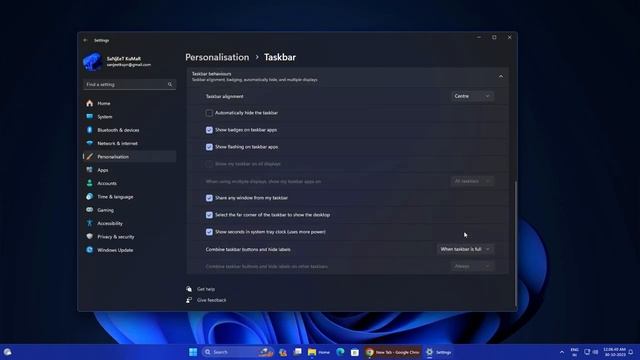Switch to New Tab - Google Chrome window
640x360 pixels.
click(x=393, y=352)
